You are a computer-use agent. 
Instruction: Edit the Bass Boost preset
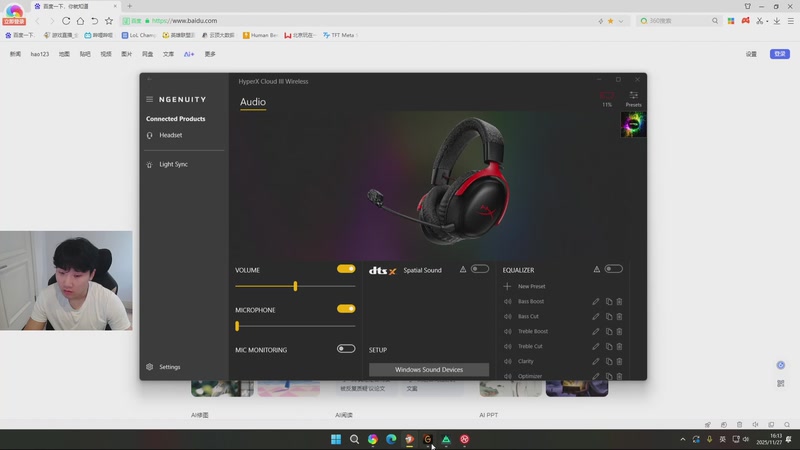coord(595,302)
